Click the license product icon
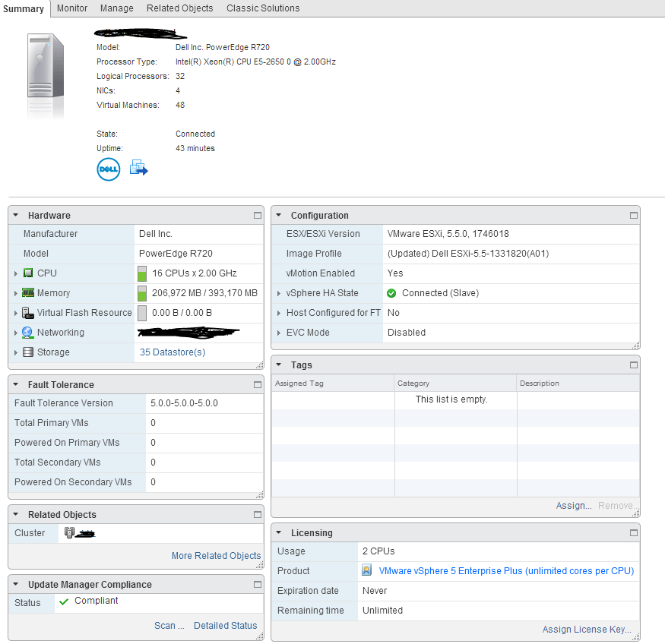Viewport: 665px width, 644px height. click(x=367, y=570)
